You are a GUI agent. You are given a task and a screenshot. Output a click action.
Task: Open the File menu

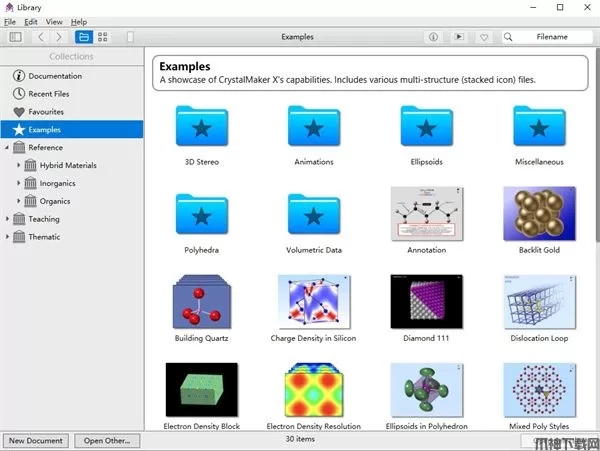click(x=10, y=21)
